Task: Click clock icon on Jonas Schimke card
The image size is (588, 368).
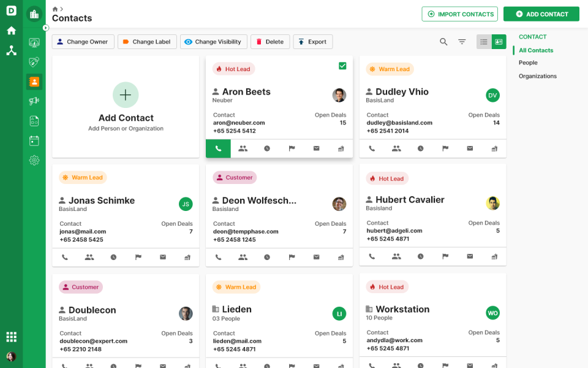Action: (114, 258)
